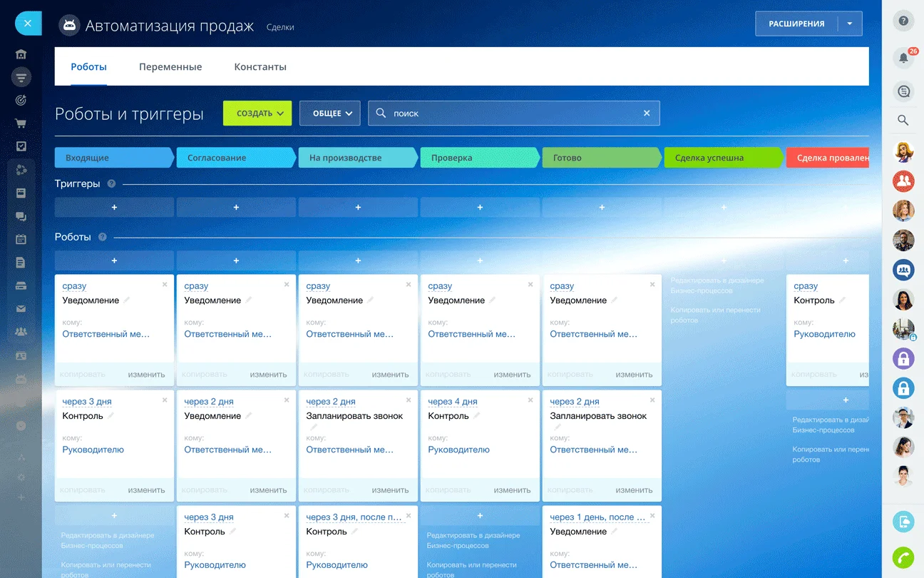
Task: Open the help question mark icon
Action: click(x=903, y=21)
